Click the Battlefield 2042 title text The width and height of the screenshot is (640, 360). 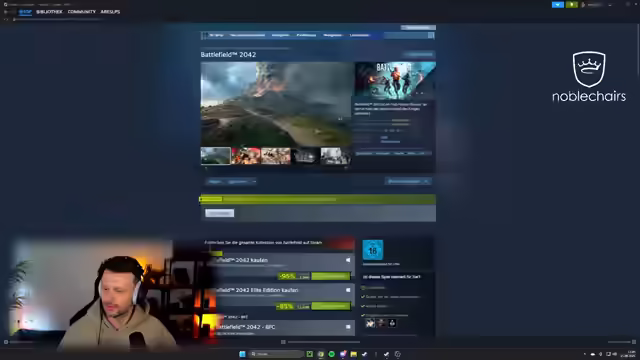pos(228,54)
